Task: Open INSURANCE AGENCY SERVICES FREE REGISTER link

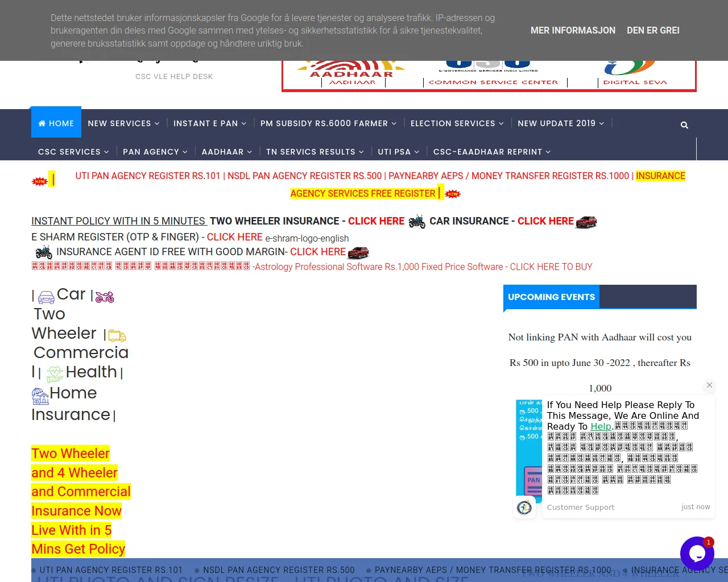Action: 488,185
